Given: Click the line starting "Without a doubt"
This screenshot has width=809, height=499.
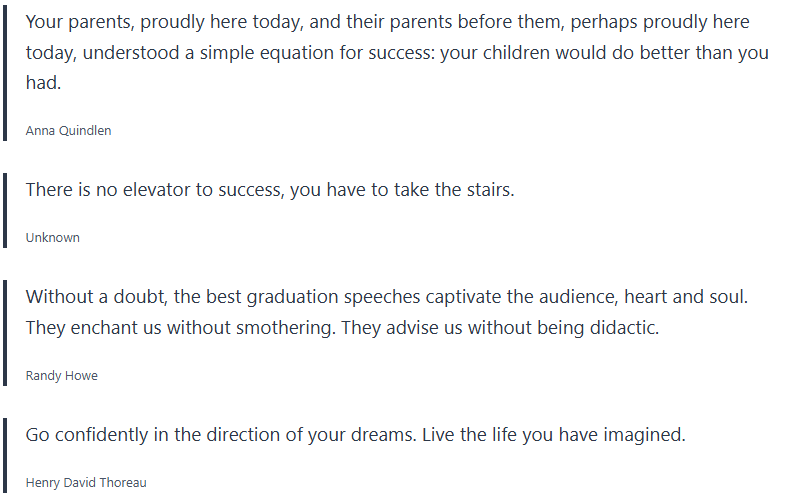Looking at the screenshot, I should click(387, 297).
